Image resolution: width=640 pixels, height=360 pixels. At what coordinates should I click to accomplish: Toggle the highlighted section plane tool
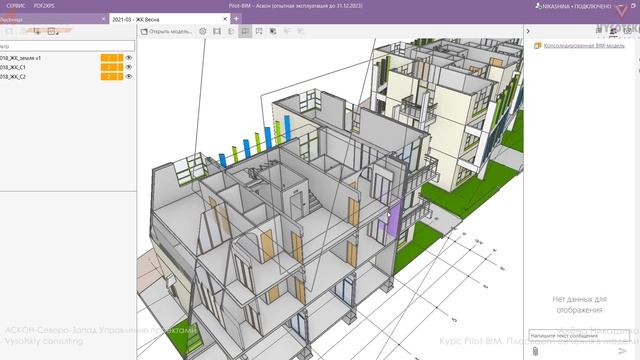tap(245, 31)
